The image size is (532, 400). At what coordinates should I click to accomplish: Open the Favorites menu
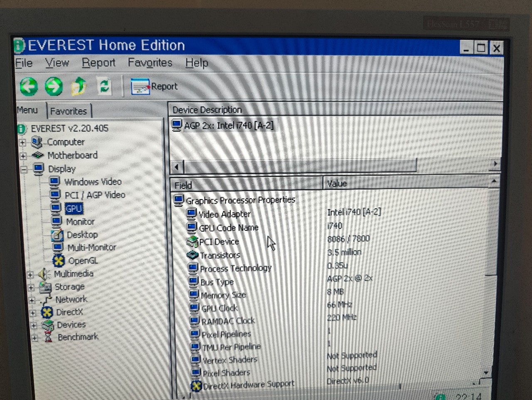(150, 63)
